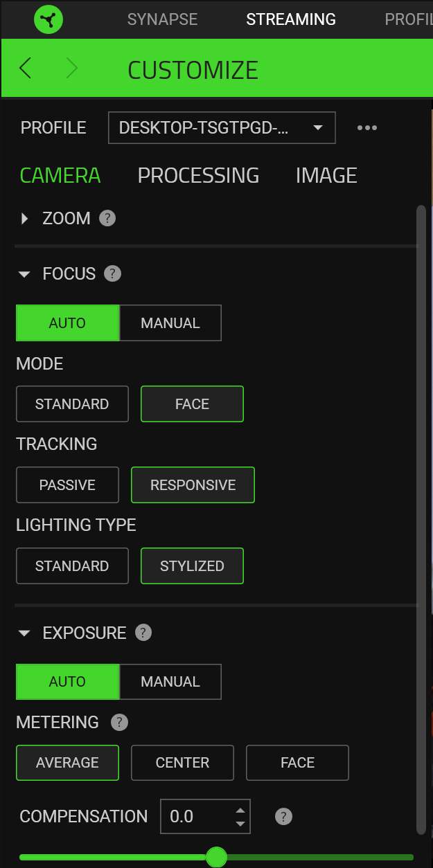Click the help icon beside ZOOM
This screenshot has width=433, height=868.
(107, 218)
